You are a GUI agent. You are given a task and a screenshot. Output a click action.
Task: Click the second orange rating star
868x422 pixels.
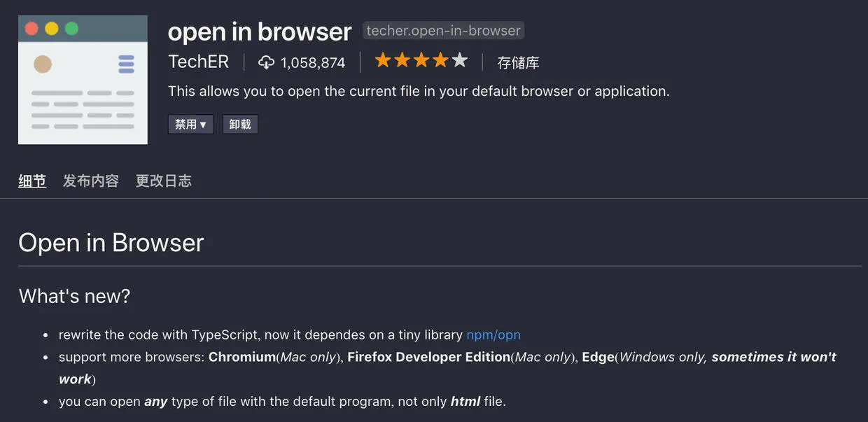click(402, 61)
